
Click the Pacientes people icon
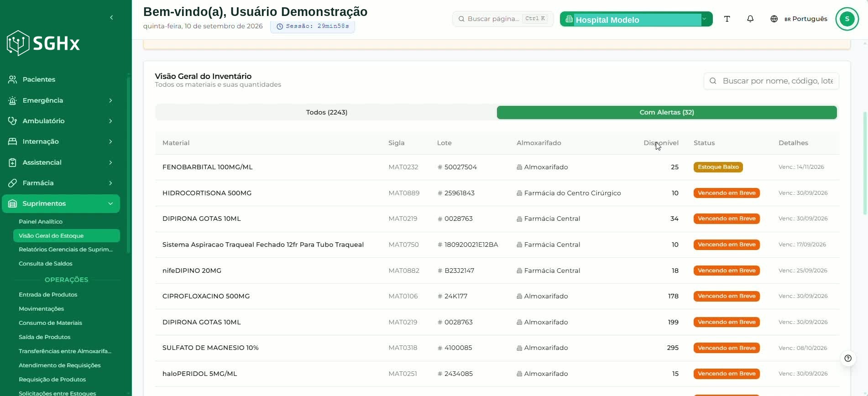[x=13, y=79]
